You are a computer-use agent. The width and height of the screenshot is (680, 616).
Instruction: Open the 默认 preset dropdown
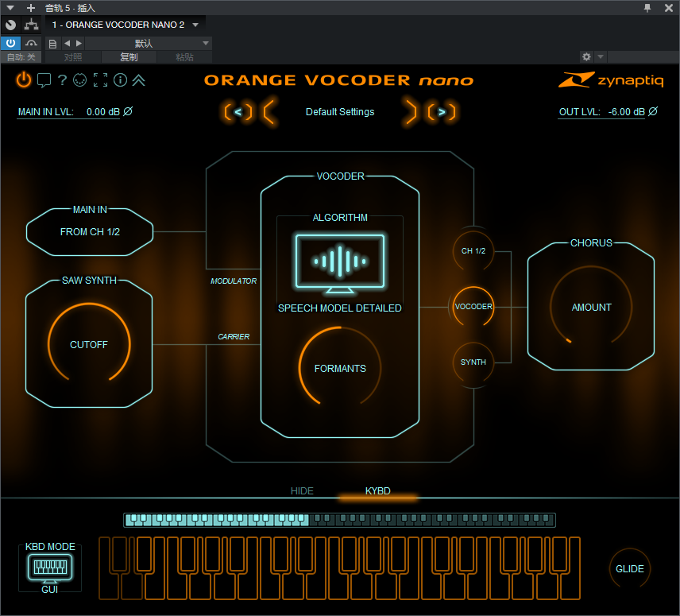pos(149,44)
